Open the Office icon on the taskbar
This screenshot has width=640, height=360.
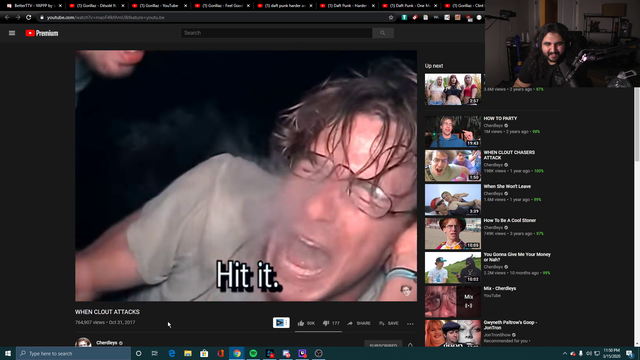point(220,353)
